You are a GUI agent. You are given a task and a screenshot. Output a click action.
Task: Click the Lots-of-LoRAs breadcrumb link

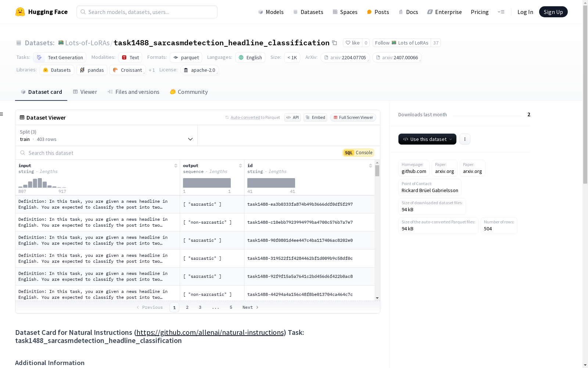[x=87, y=43]
